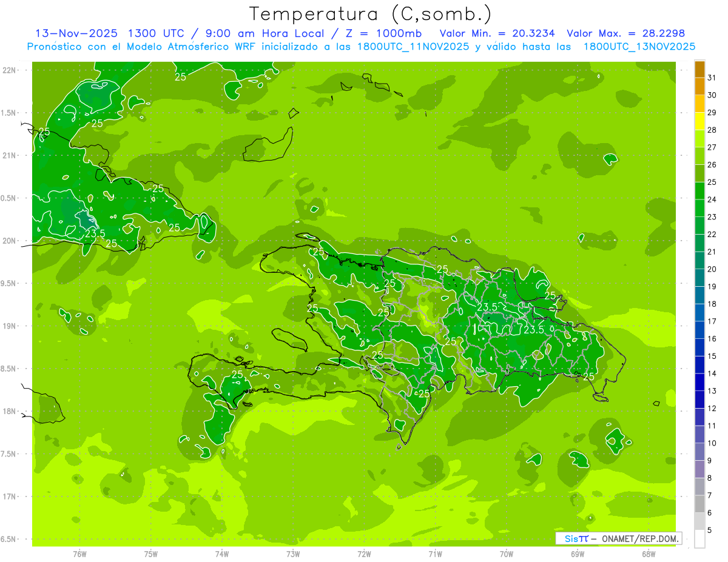Select the 'Valor Min. = 20.3234' readout
The height and width of the screenshot is (562, 728).
497,33
